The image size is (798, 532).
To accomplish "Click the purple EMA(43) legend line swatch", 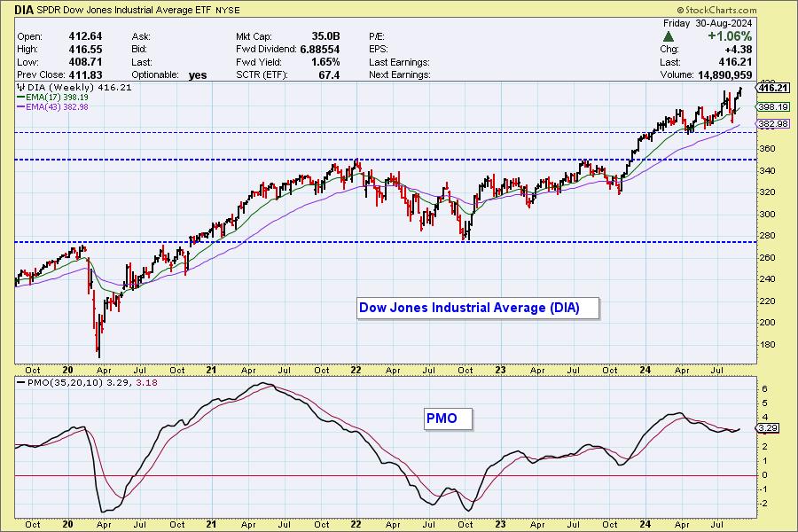I will coord(20,107).
